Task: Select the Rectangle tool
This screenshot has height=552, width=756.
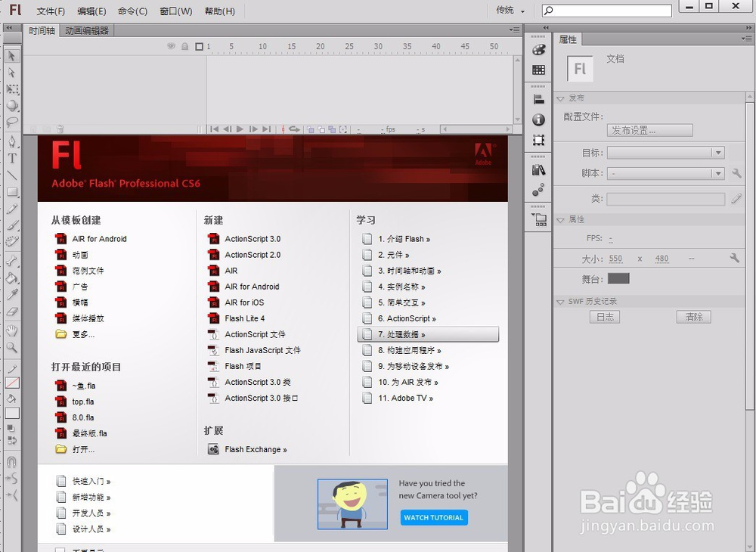Action: coord(12,192)
